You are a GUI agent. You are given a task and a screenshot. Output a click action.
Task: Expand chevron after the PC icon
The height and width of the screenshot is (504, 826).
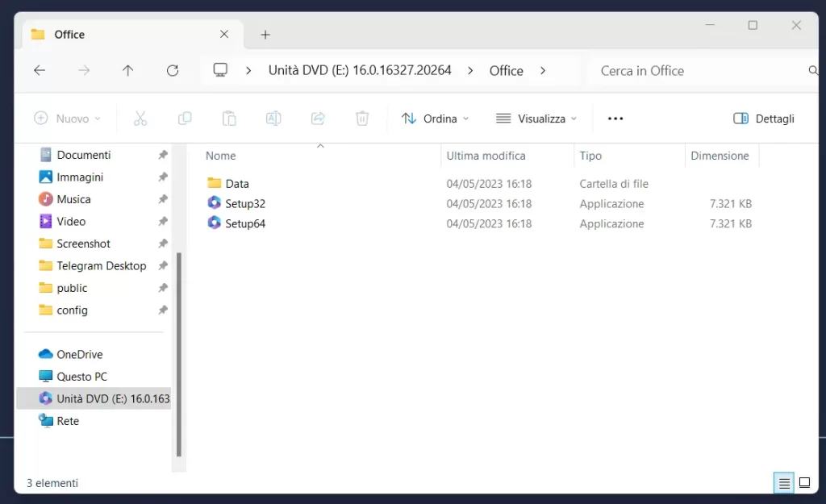[x=248, y=71]
